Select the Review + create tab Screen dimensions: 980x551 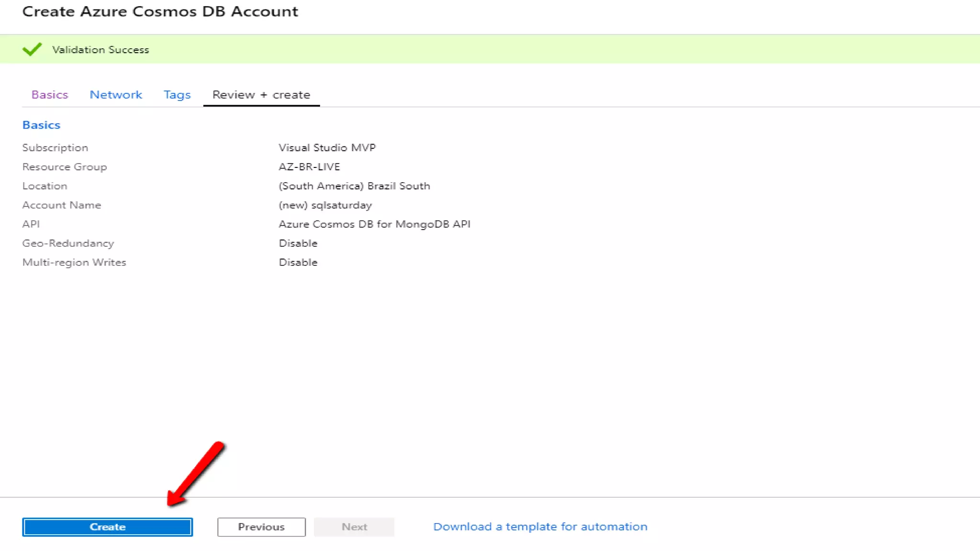click(x=261, y=95)
